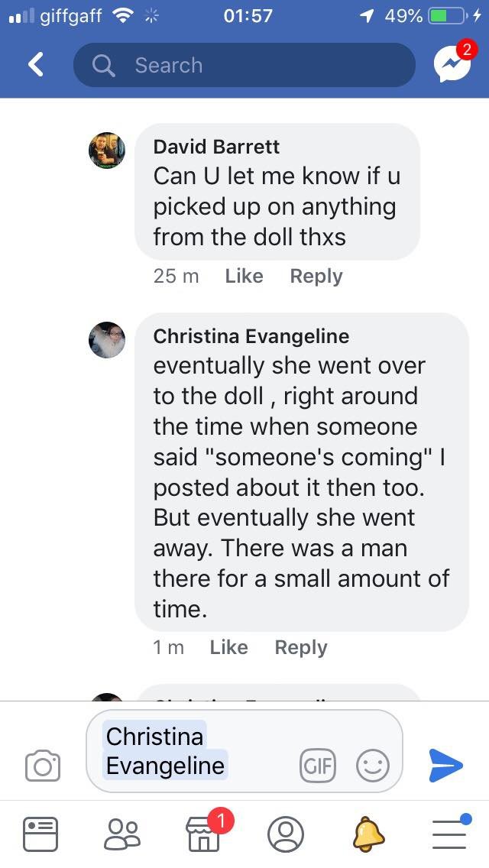Tap the back arrow
Viewport: 489px width, 868px height.
click(x=35, y=65)
